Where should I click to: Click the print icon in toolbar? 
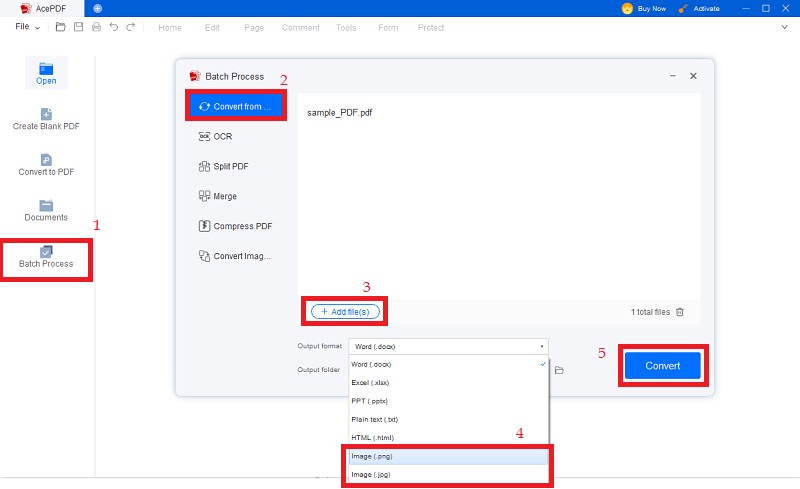tap(96, 27)
